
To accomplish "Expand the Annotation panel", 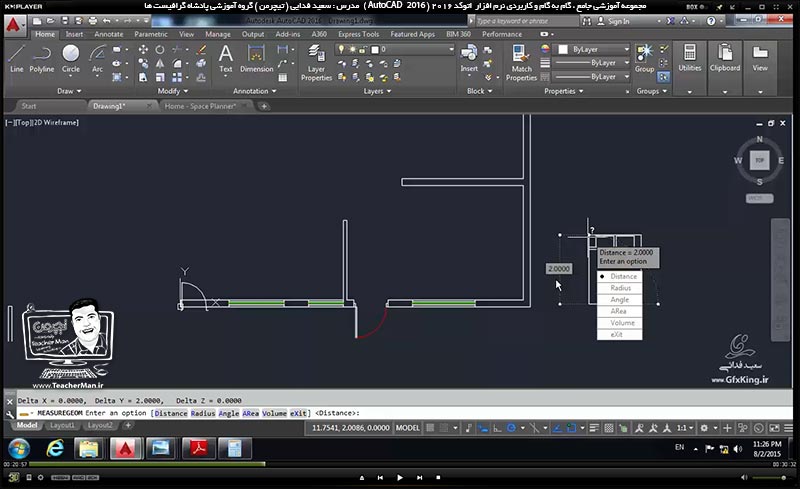I will click(x=255, y=91).
